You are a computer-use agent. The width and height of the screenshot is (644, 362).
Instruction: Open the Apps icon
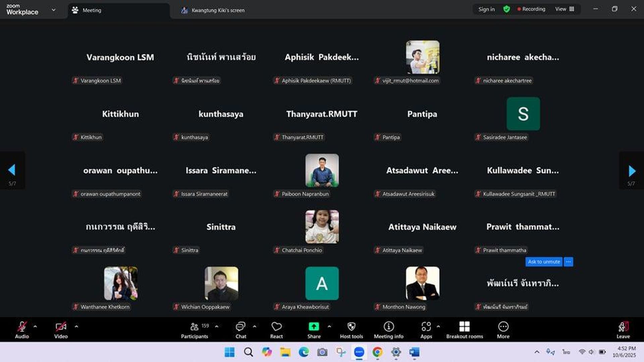click(x=426, y=327)
